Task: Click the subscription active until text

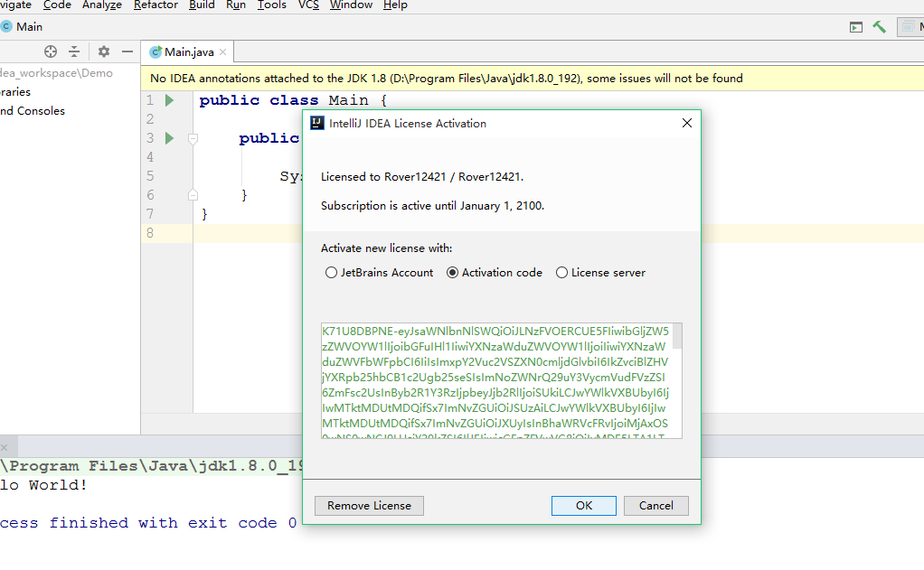Action: [x=432, y=205]
